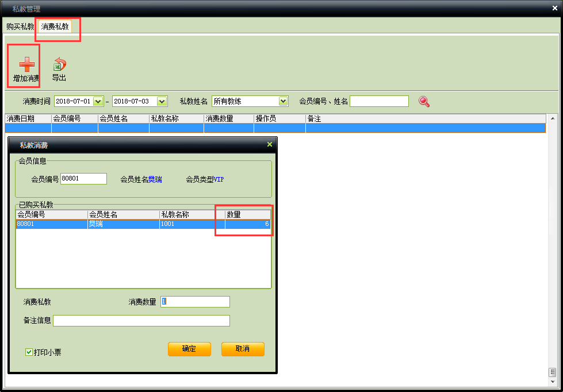Select the 消费私教 tab
The image size is (563, 392).
(x=55, y=26)
